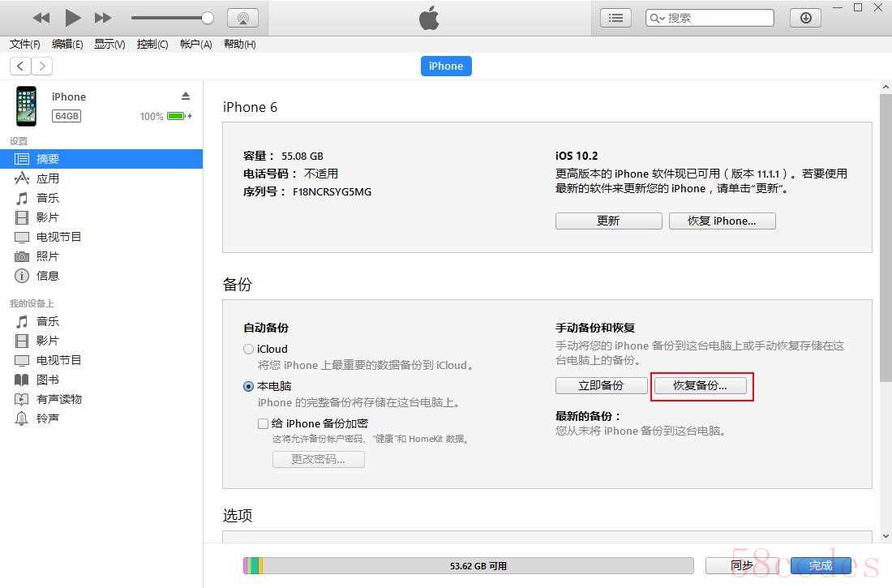The height and width of the screenshot is (588, 892).
Task: Open the 帮助(H) menu
Action: 239,45
